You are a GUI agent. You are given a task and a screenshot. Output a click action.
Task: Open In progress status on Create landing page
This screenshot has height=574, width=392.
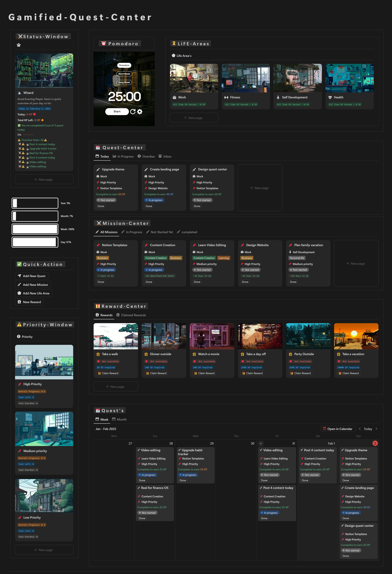pyautogui.click(x=154, y=200)
